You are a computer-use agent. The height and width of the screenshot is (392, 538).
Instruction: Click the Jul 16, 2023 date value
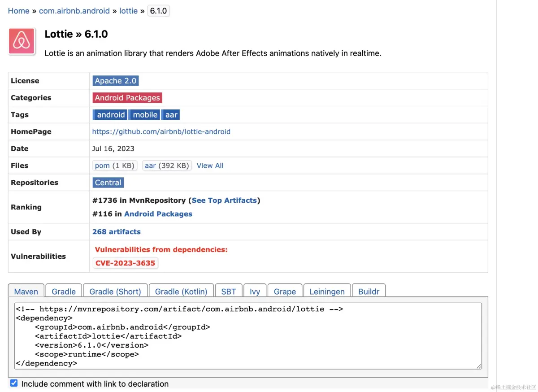(113, 149)
